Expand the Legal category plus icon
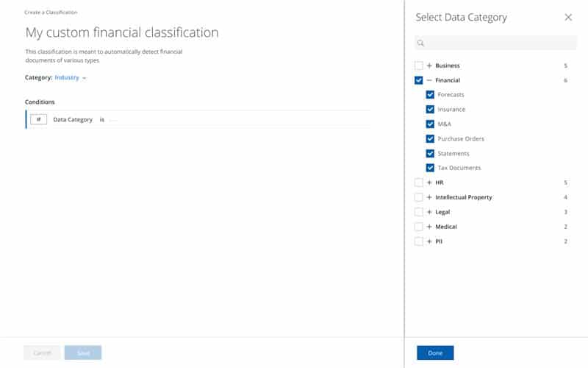 [429, 212]
